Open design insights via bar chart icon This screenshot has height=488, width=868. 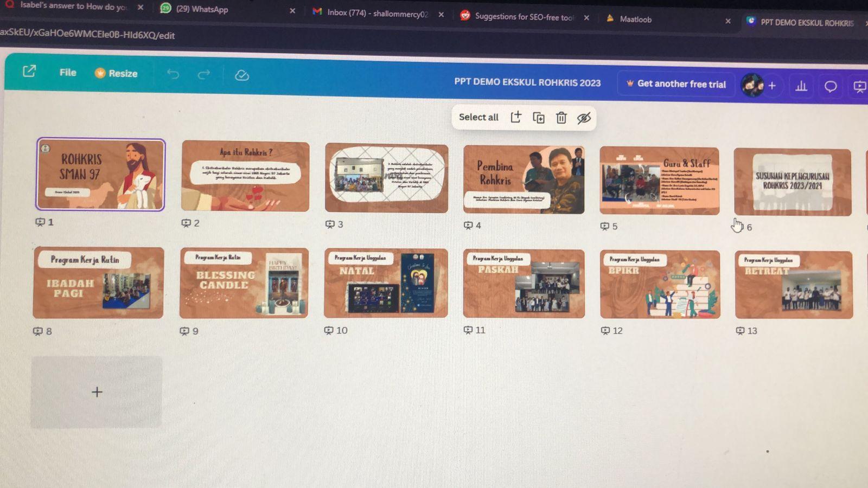point(801,86)
